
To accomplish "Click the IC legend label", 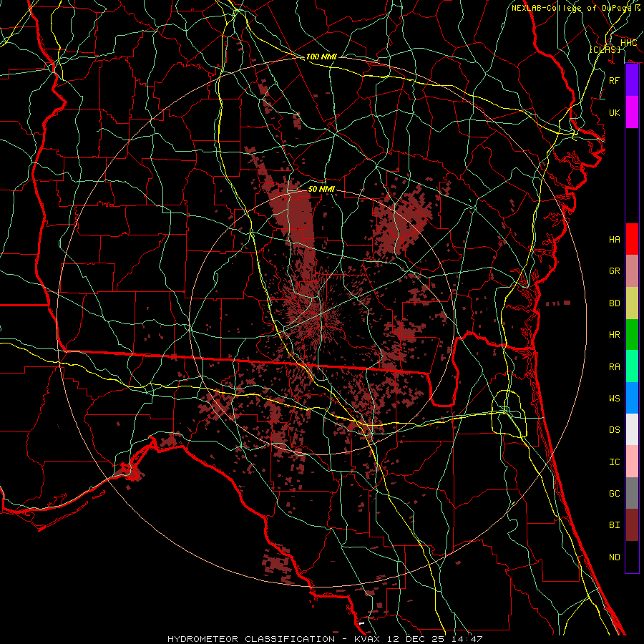I will click(x=614, y=462).
